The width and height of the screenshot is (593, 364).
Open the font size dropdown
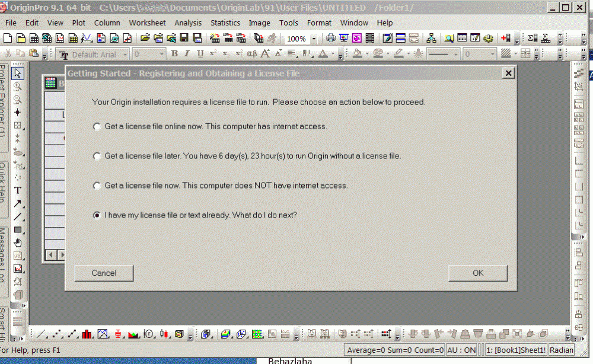(x=161, y=55)
